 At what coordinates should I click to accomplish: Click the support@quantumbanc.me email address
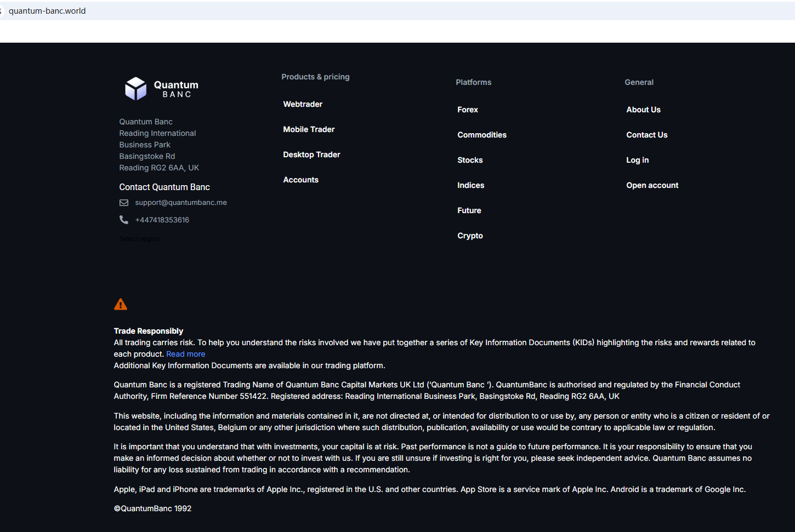(x=181, y=203)
